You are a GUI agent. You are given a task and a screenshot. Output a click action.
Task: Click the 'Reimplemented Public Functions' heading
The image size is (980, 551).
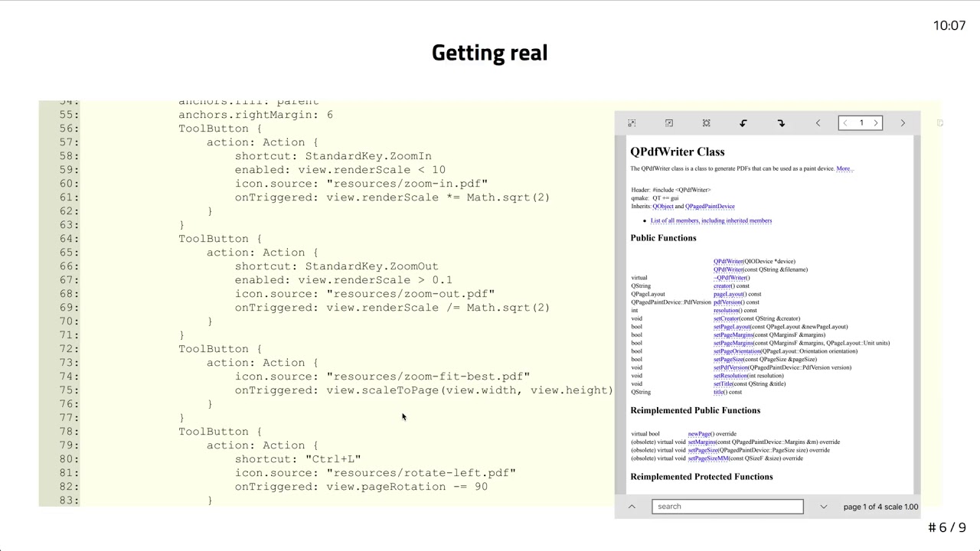[695, 410]
